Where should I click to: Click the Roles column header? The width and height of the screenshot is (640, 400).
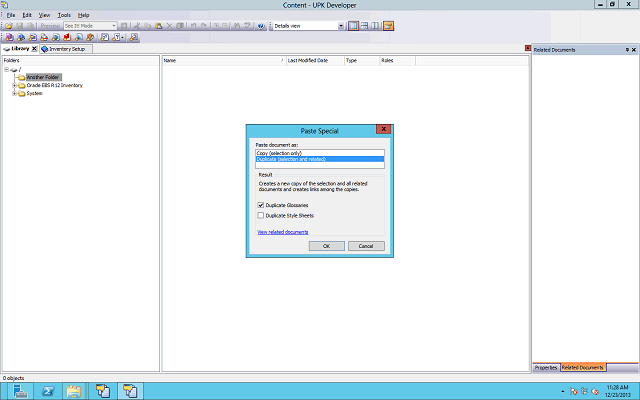[x=398, y=60]
